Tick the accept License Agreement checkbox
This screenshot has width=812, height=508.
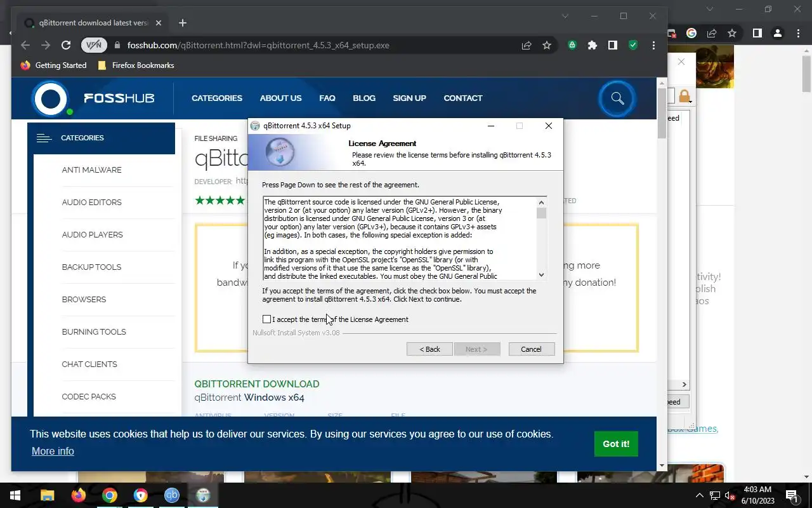pos(267,319)
